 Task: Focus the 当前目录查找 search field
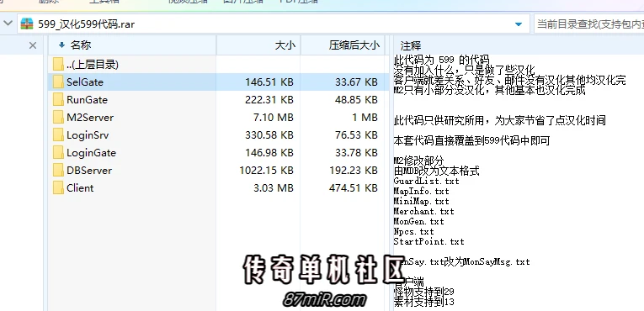(588, 24)
